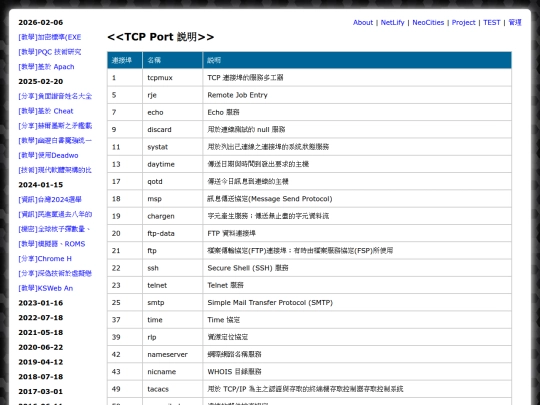
Task: Select the 'nameserver' name cell
Action: (x=172, y=354)
